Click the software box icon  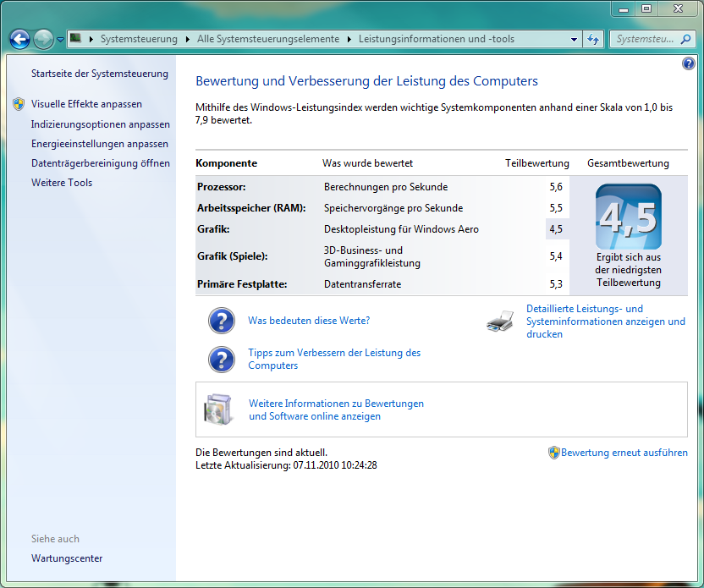click(x=218, y=409)
